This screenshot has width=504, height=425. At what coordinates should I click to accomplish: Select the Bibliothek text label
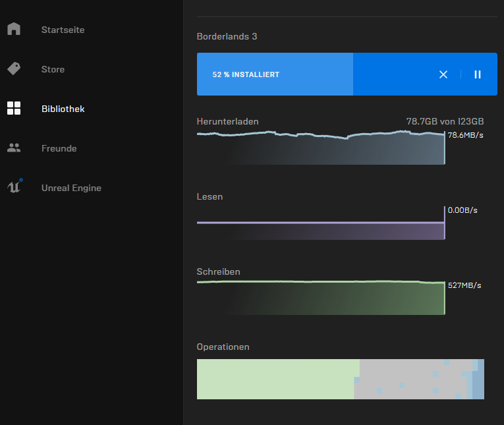(x=63, y=109)
